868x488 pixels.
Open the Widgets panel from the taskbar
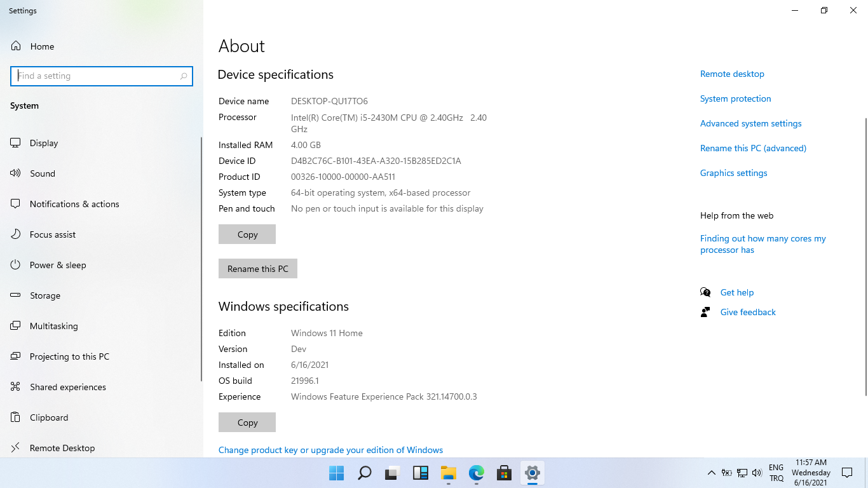[421, 473]
